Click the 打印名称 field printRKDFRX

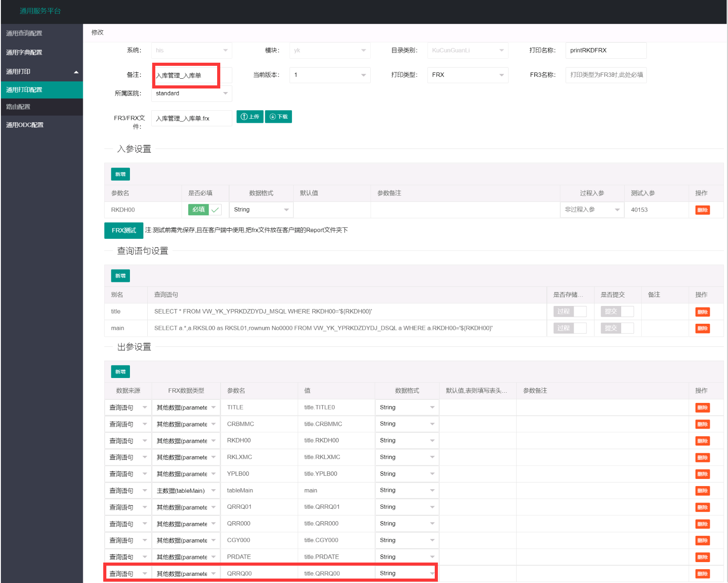coord(606,50)
